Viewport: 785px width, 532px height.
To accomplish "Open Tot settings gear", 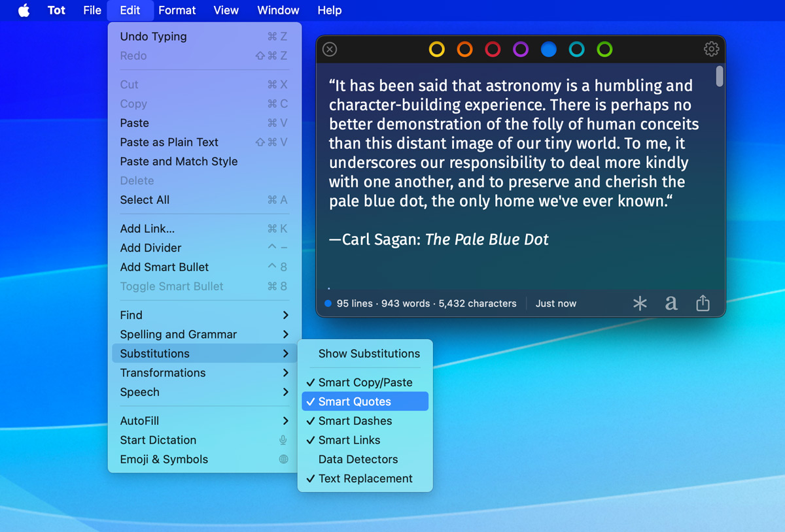I will pyautogui.click(x=711, y=49).
